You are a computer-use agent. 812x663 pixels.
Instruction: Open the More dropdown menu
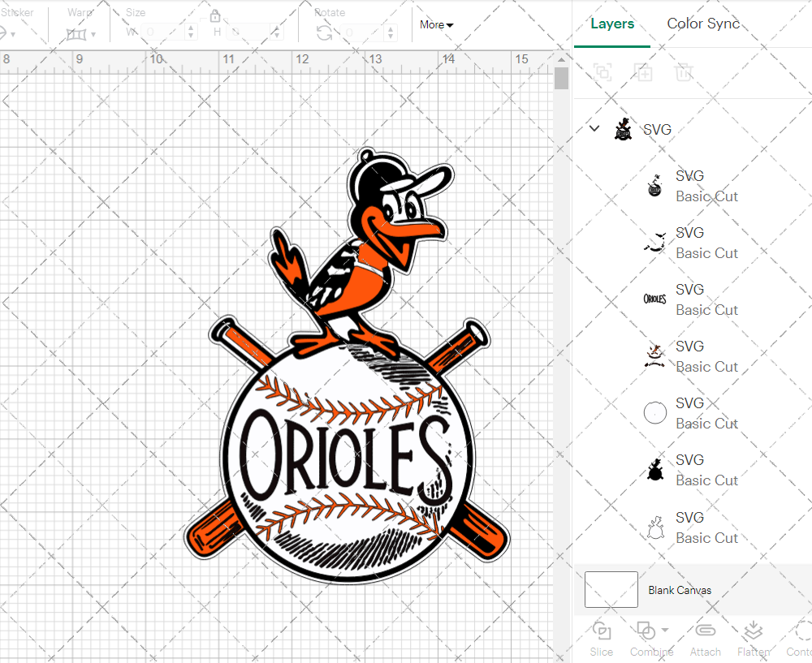(x=436, y=25)
